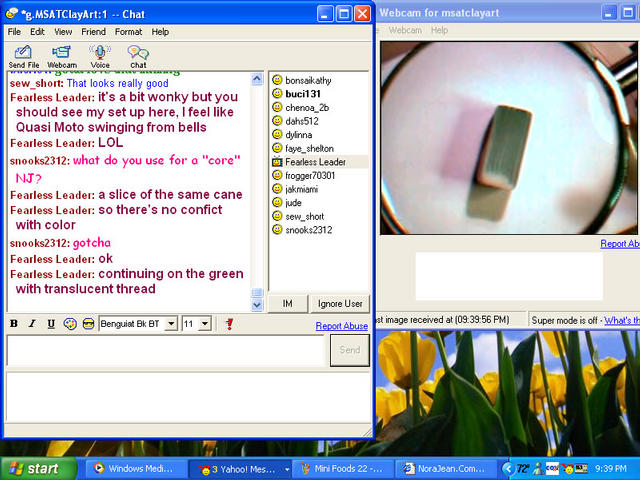Click in the chat message input field

pyautogui.click(x=165, y=350)
